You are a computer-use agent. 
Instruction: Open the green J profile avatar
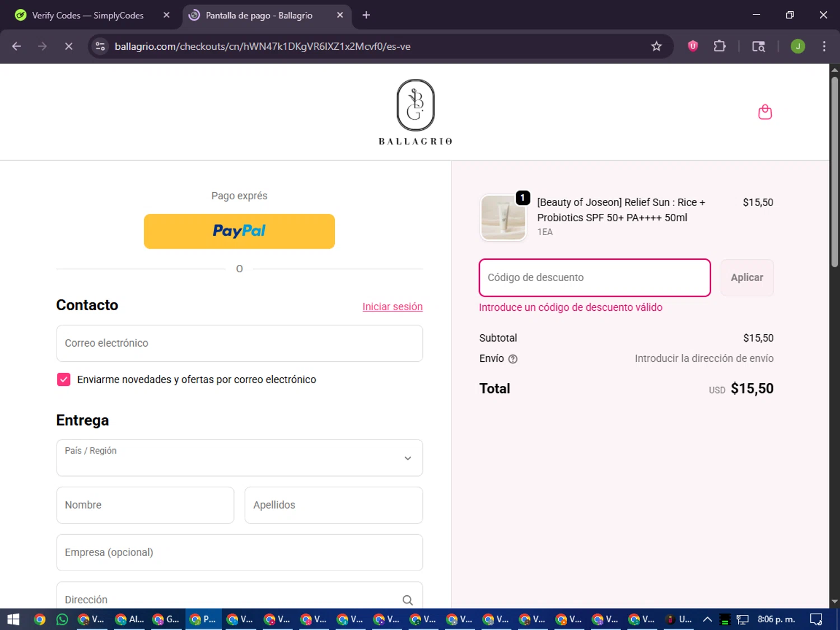(x=798, y=46)
